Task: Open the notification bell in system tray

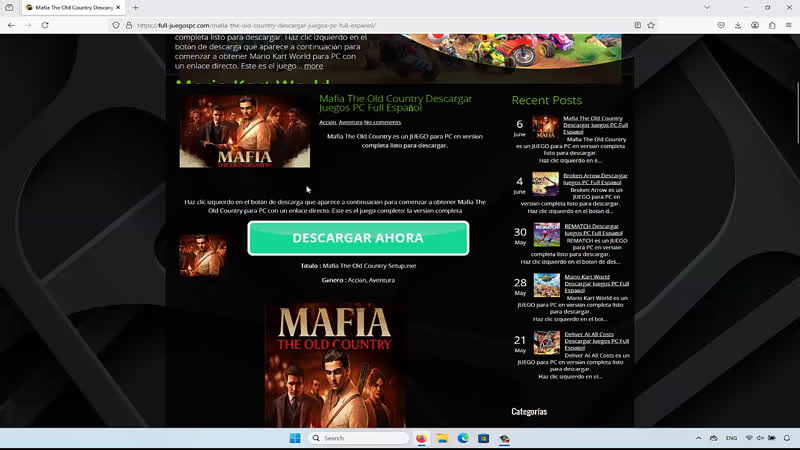Action: (x=787, y=438)
